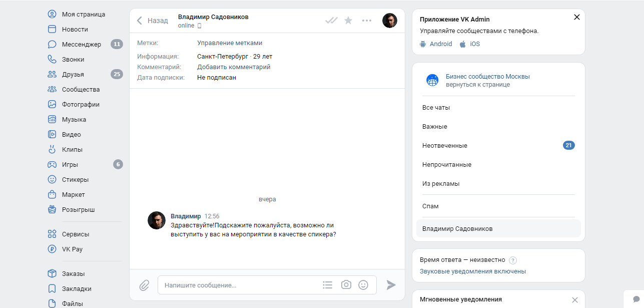
Task: Select Все чаты filter
Action: 498,108
